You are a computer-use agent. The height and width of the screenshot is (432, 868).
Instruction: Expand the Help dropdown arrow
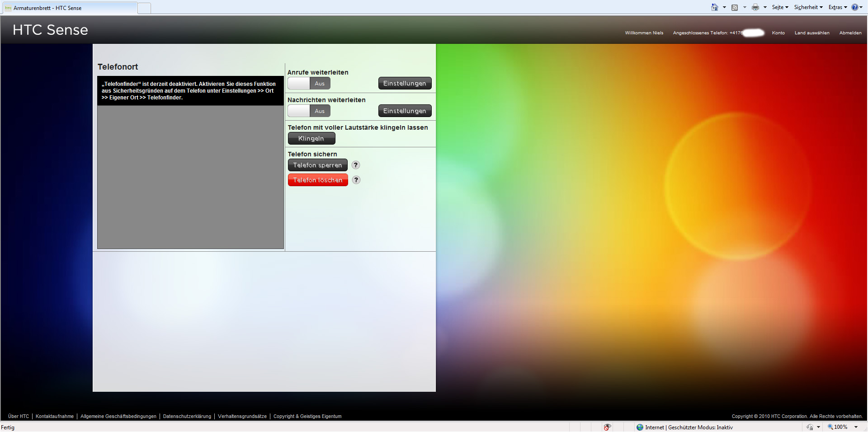pyautogui.click(x=861, y=7)
